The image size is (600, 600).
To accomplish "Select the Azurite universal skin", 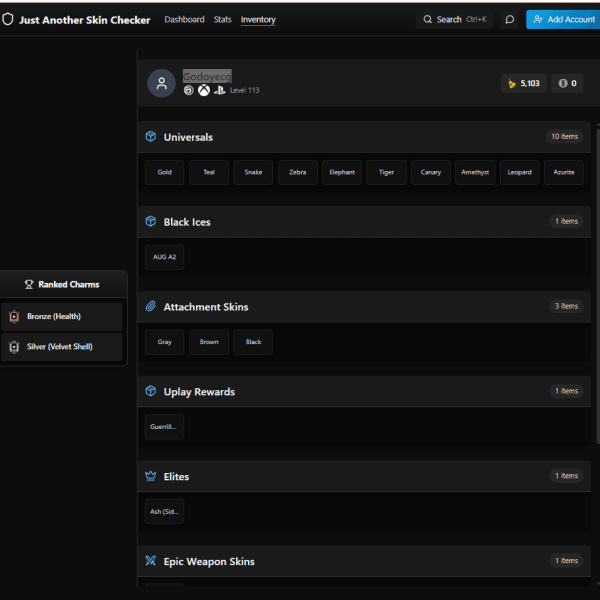I will pos(564,172).
